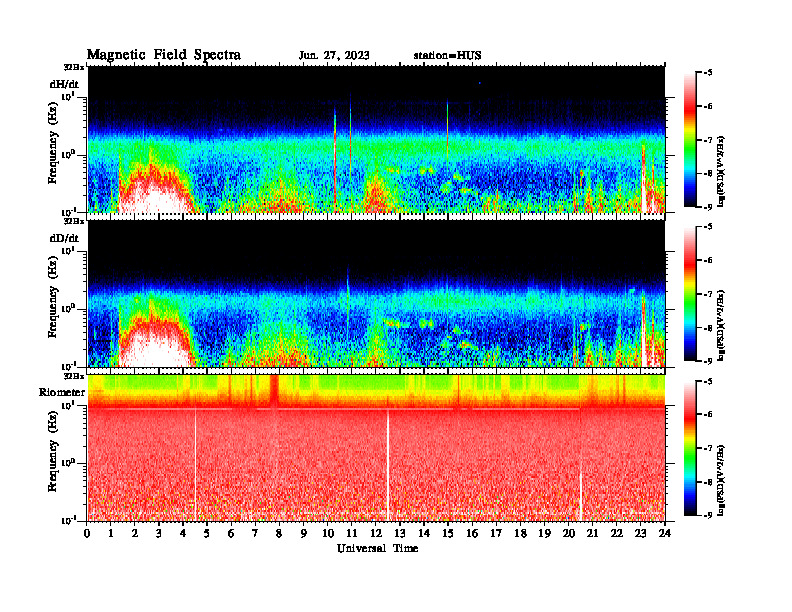This screenshot has height=612, width=792.
Task: Click the dH/dt spectrogram plot area
Action: point(376,139)
